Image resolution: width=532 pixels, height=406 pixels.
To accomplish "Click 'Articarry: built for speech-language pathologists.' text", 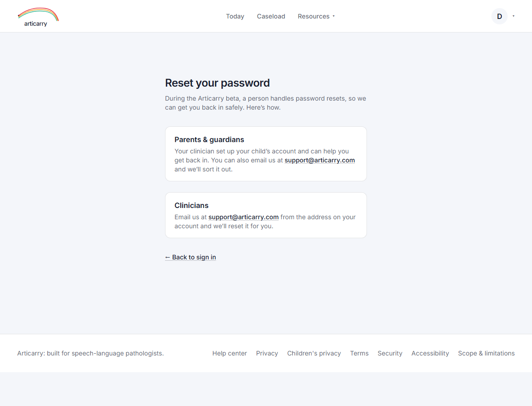I will pyautogui.click(x=91, y=353).
